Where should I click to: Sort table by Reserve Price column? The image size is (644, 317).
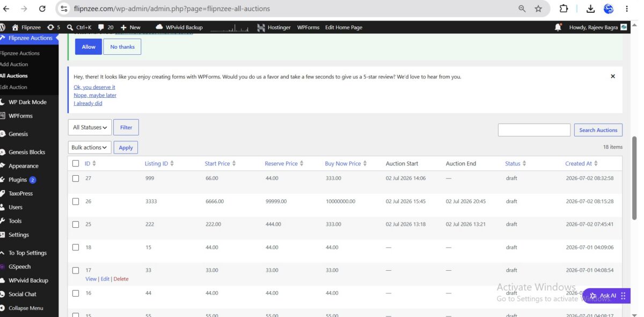coord(284,163)
